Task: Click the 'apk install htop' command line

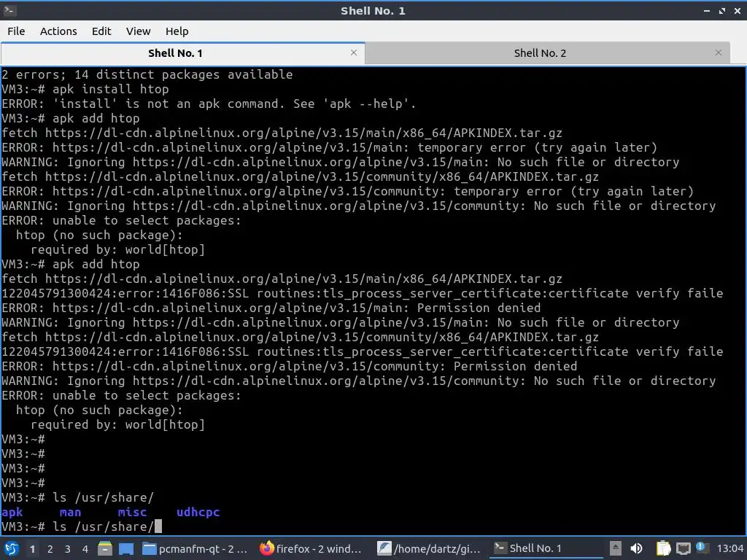Action: (85, 89)
